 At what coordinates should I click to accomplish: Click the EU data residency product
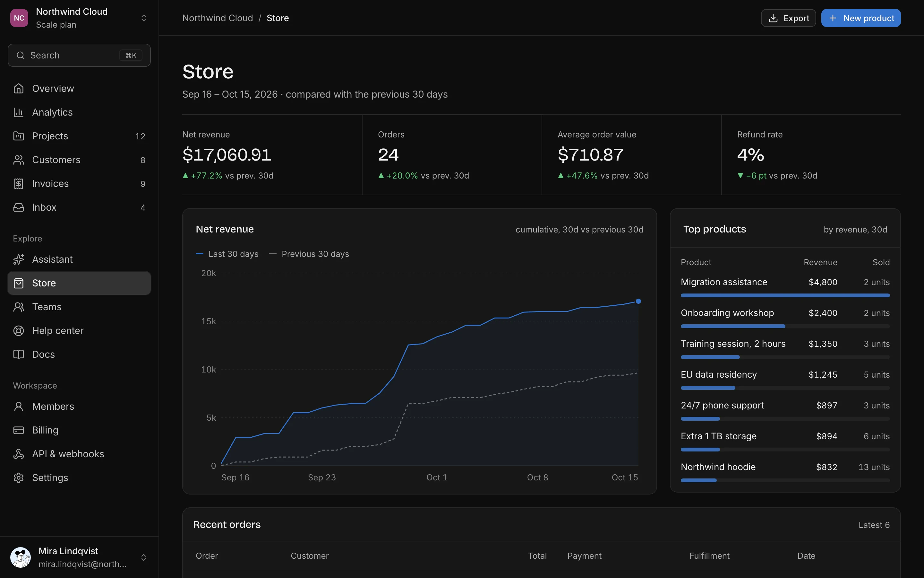point(719,375)
